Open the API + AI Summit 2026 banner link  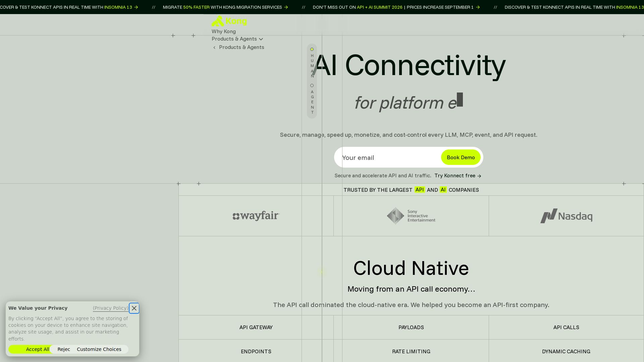396,7
